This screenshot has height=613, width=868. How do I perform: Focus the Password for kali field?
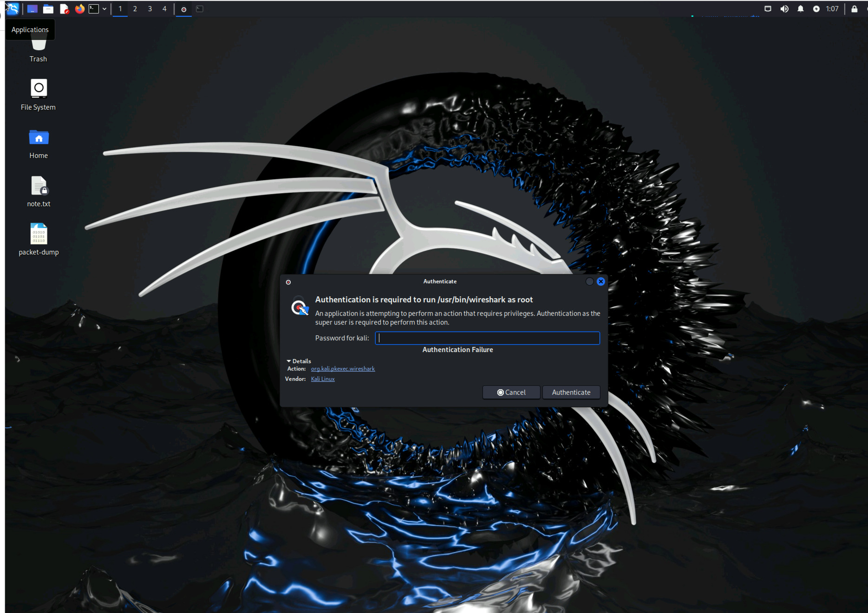[487, 338]
